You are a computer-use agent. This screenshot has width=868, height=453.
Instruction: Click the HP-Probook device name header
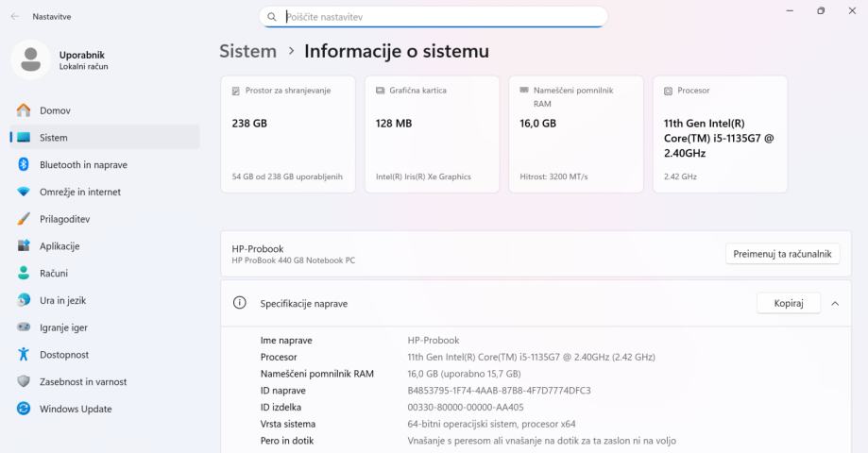258,249
